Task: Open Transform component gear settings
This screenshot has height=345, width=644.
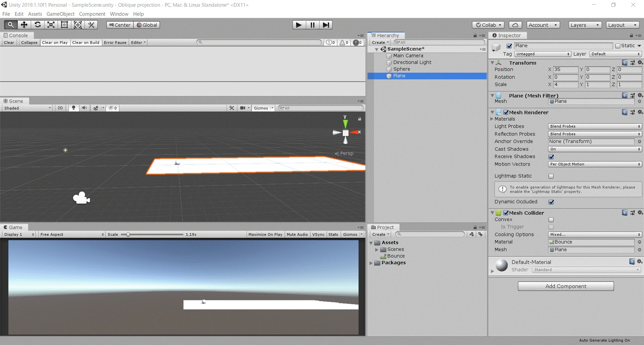Action: click(x=640, y=63)
